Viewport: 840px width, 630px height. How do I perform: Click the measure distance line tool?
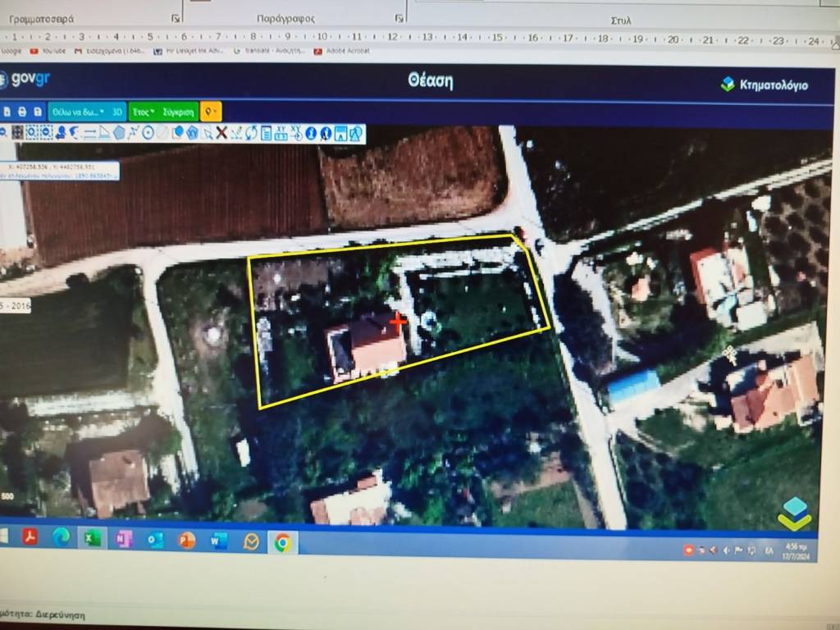89,133
